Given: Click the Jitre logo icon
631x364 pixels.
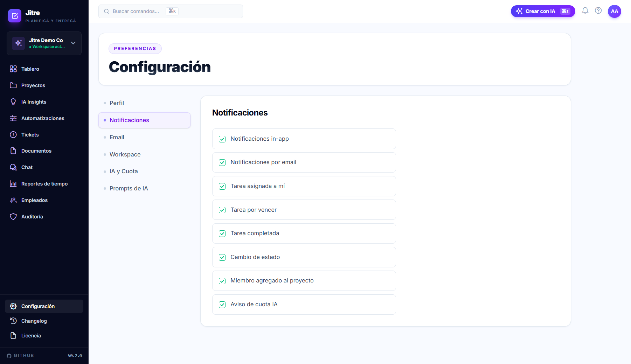Looking at the screenshot, I should [15, 16].
